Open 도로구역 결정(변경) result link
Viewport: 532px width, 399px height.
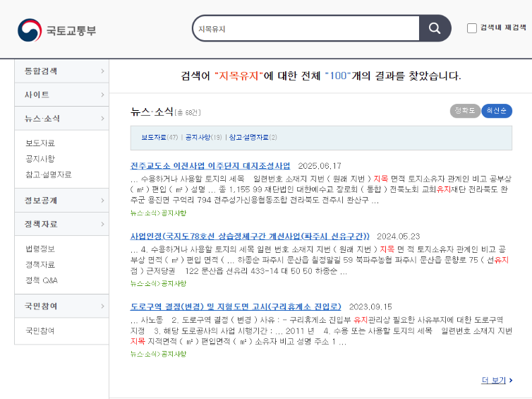236,306
